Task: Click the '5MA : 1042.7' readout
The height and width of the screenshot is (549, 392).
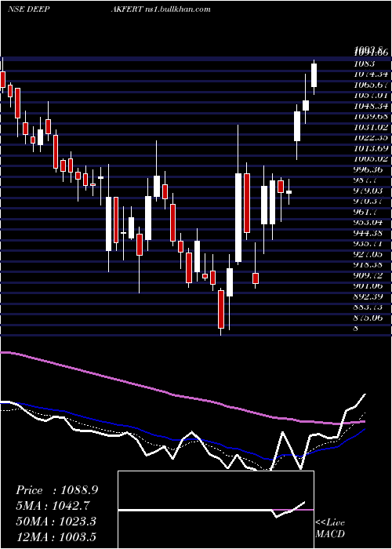Action: point(53,506)
